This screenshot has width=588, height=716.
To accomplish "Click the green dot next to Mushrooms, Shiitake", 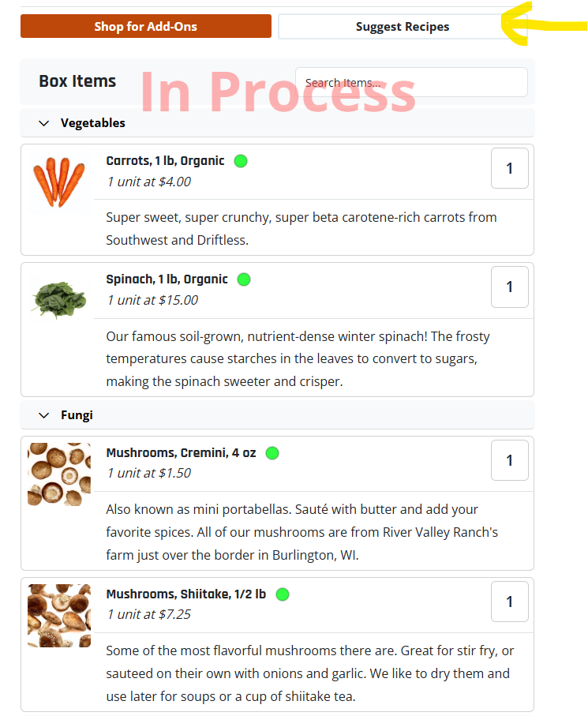I will pos(283,594).
